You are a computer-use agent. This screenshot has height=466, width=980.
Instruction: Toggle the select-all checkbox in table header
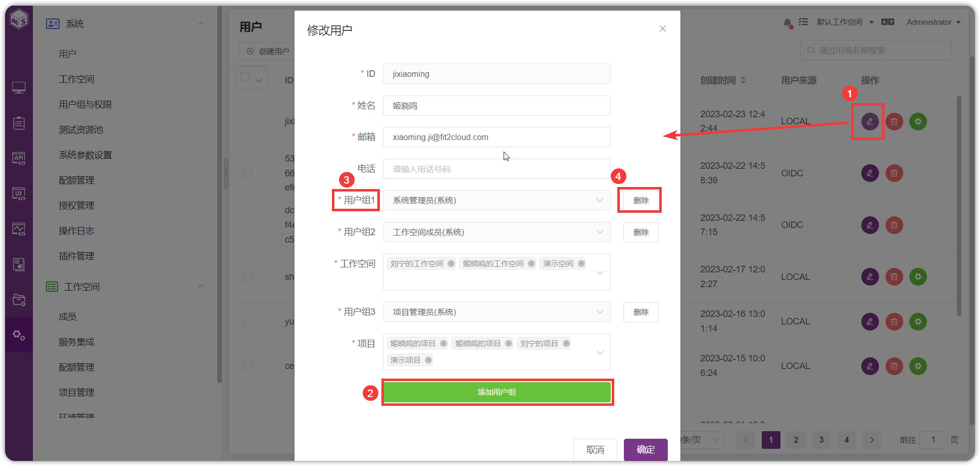click(245, 77)
